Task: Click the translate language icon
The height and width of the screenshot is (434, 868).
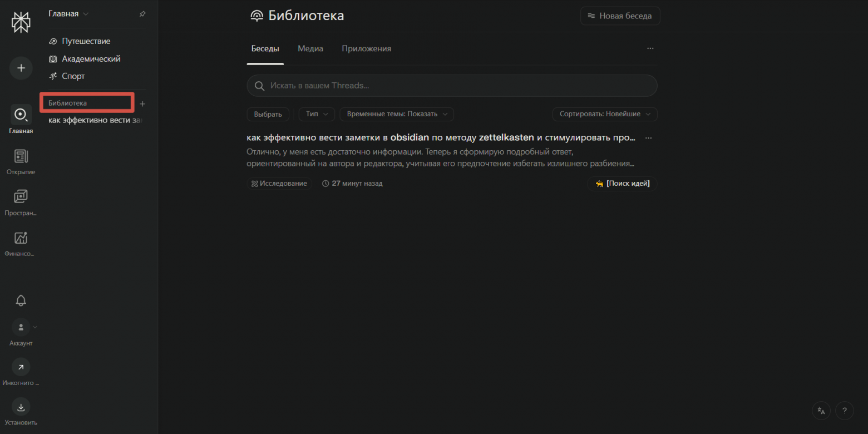Action: point(821,411)
